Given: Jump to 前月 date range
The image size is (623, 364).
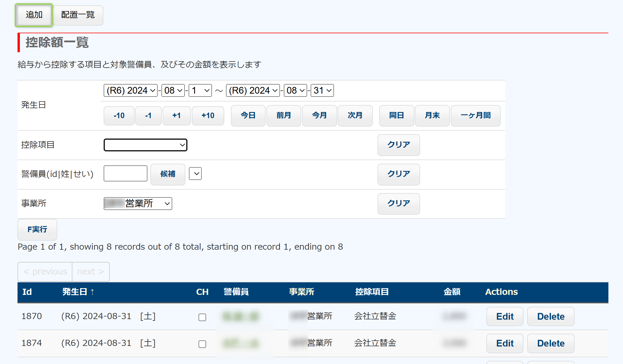Looking at the screenshot, I should [284, 116].
